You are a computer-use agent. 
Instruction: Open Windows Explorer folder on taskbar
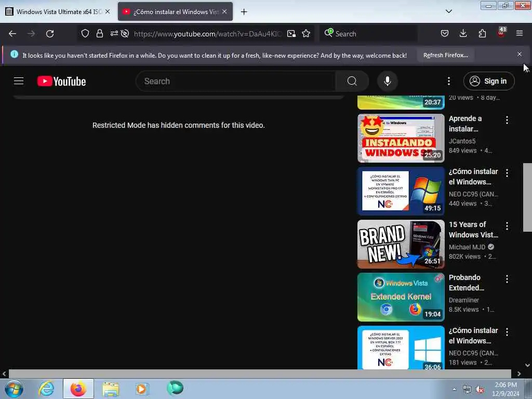click(x=111, y=389)
